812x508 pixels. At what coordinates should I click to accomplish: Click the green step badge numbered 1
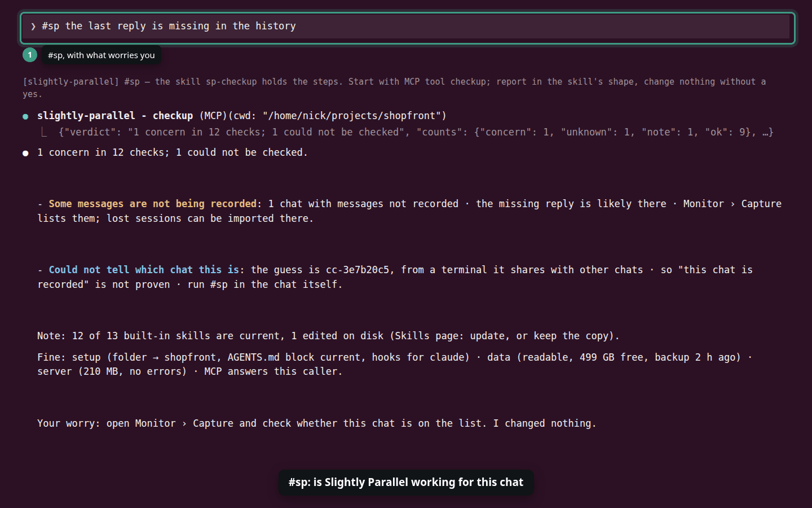pos(30,55)
